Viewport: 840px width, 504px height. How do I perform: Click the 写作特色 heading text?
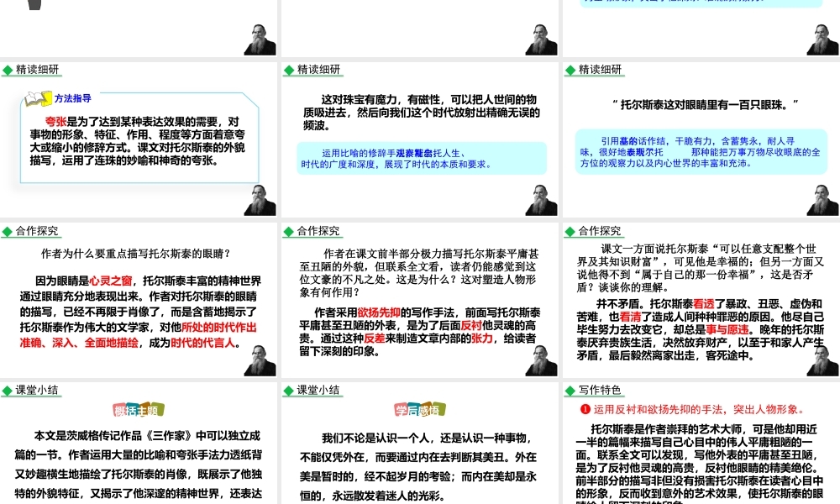pyautogui.click(x=600, y=390)
